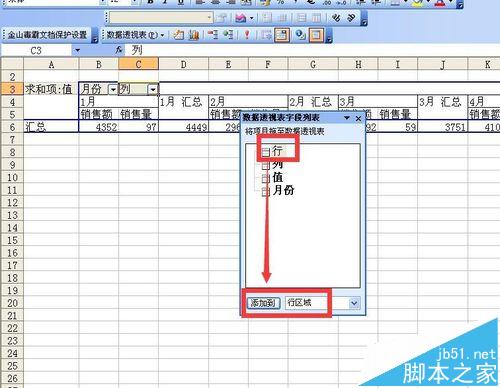Toggle the Always Display Items icon

click(282, 35)
